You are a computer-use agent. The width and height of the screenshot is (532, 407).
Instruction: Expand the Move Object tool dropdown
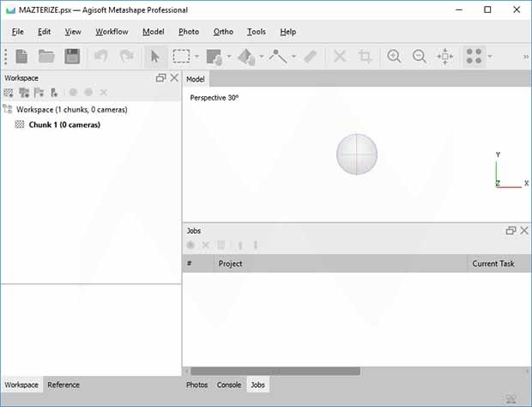point(261,57)
